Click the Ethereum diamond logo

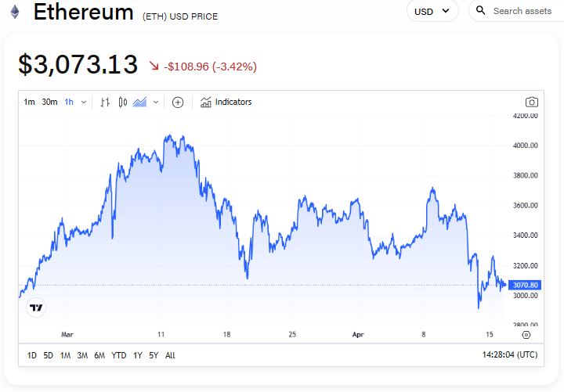pos(15,13)
